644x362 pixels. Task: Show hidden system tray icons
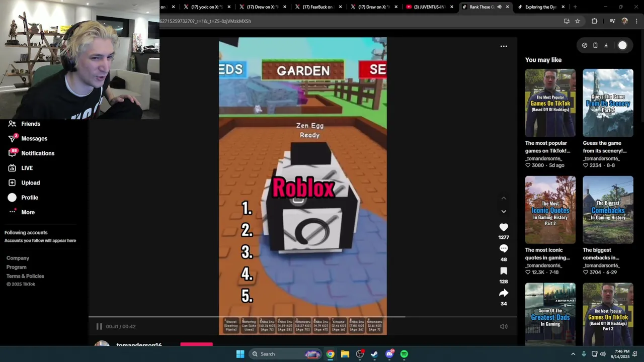click(x=573, y=354)
